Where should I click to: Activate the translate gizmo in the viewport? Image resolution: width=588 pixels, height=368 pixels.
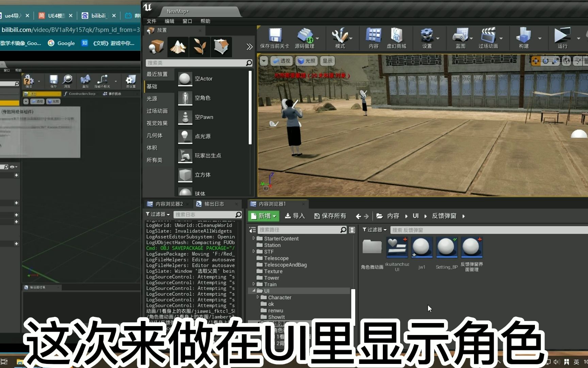click(x=536, y=61)
